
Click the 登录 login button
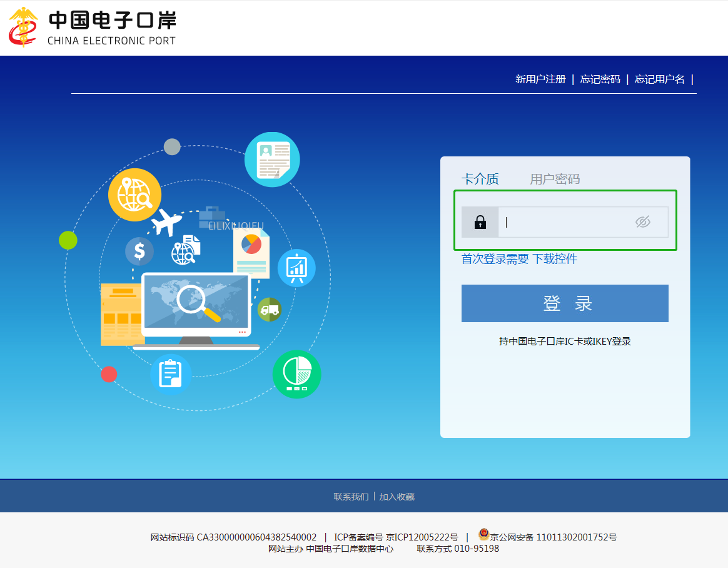click(565, 303)
